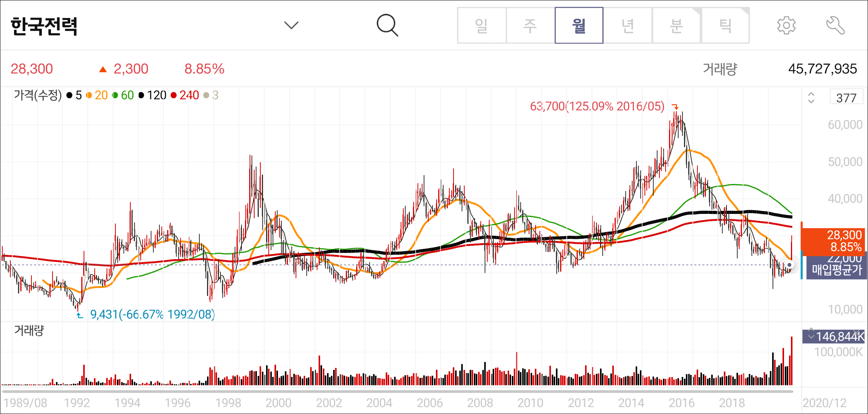Toggle the grey 3 moving average legend
Screen dimensions: 868x414
[211, 95]
